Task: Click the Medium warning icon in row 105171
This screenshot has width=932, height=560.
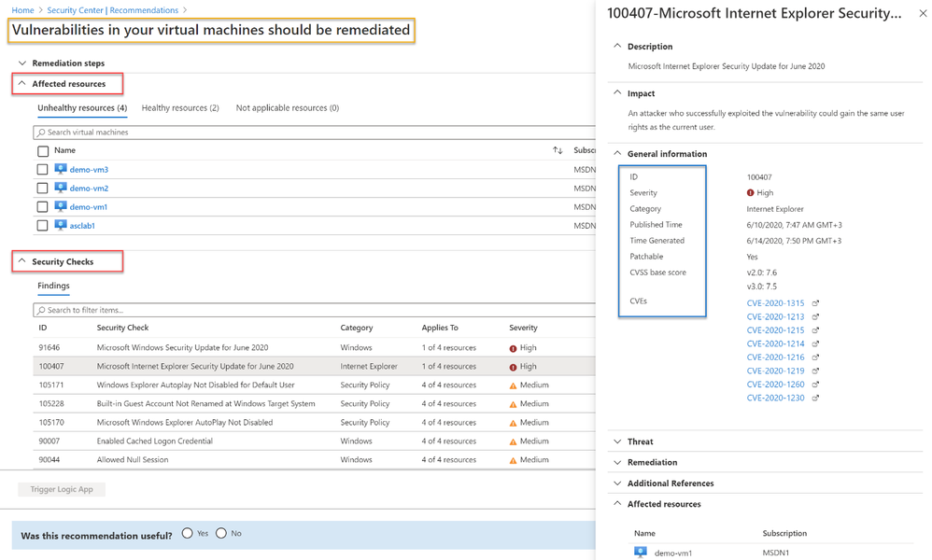Action: click(x=513, y=385)
